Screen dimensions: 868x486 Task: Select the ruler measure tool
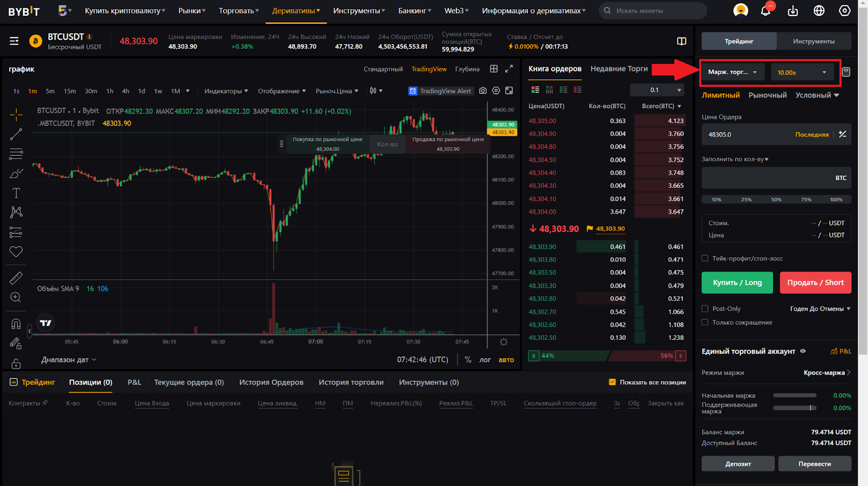(16, 278)
